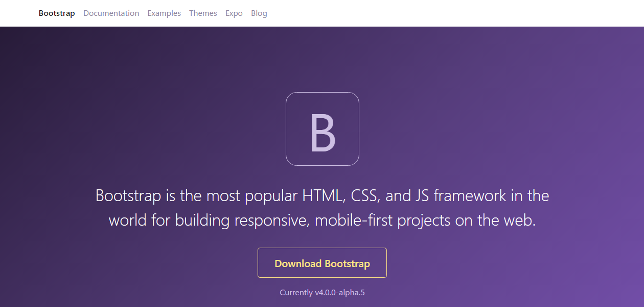Open the Examples nav item
The height and width of the screenshot is (307, 644).
click(x=164, y=13)
